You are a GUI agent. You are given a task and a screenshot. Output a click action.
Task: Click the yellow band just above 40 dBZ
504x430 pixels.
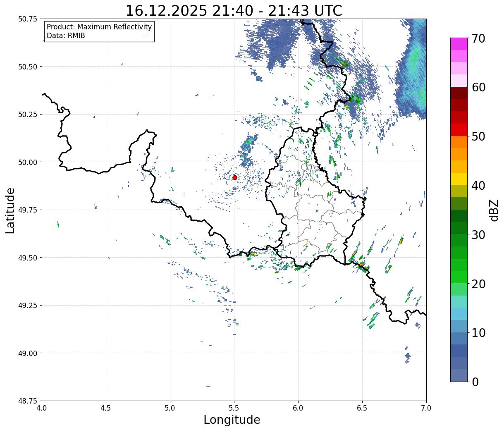coord(459,179)
